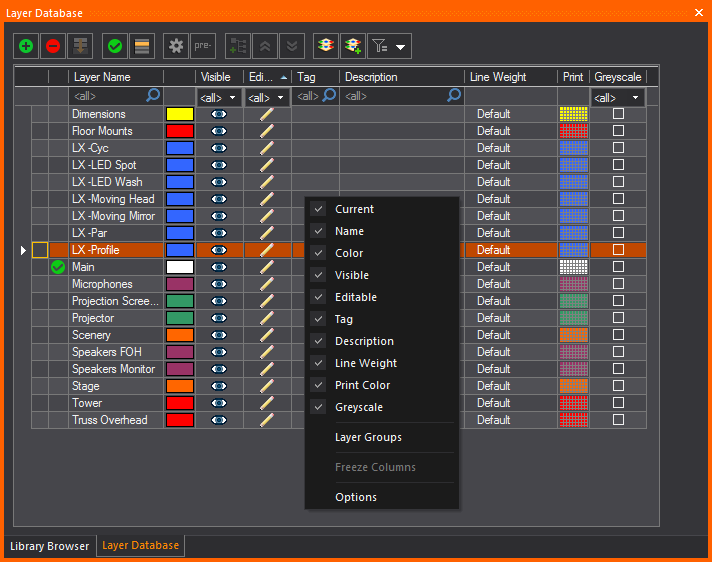
Task: Click the red delete layer button
Action: point(52,46)
